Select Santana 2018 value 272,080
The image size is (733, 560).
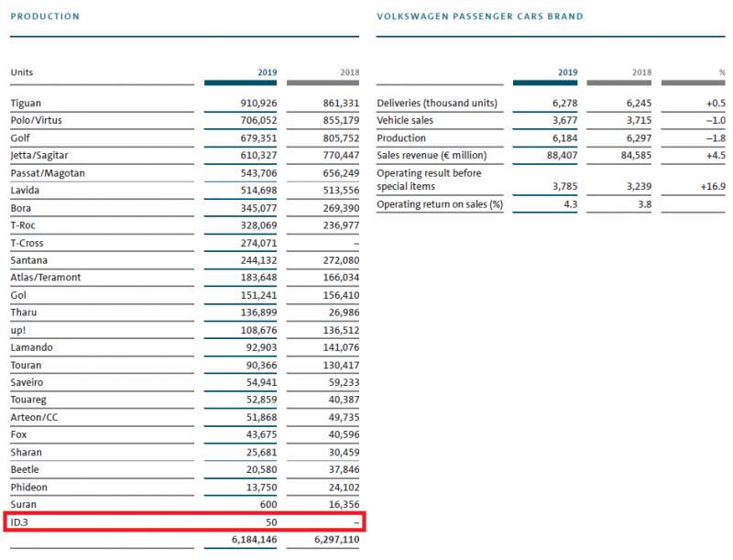(341, 260)
